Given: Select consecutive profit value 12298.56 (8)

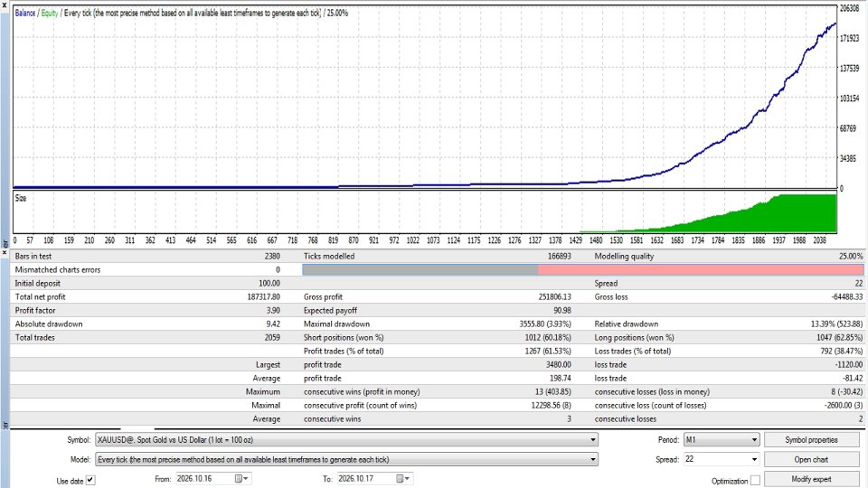Looking at the screenshot, I should click(x=551, y=406).
